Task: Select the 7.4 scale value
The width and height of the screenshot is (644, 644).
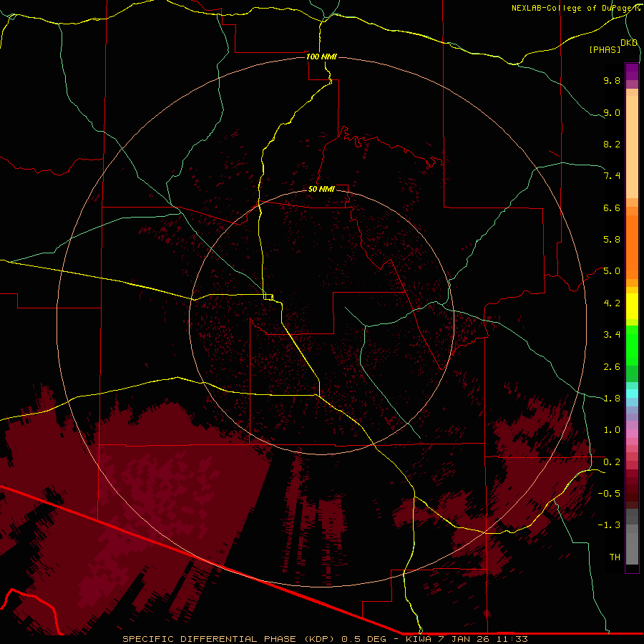Action: coord(612,176)
